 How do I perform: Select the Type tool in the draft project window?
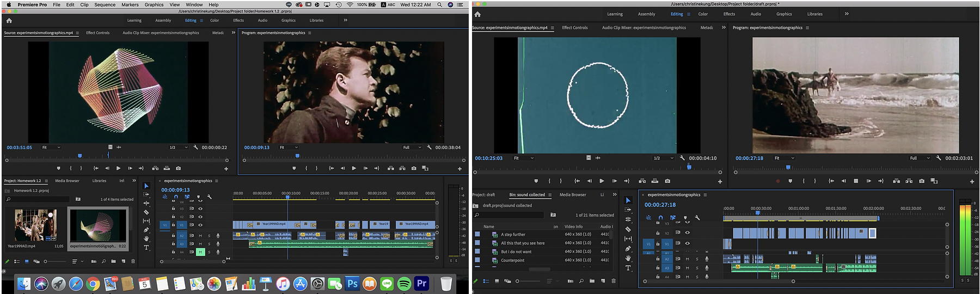[628, 268]
